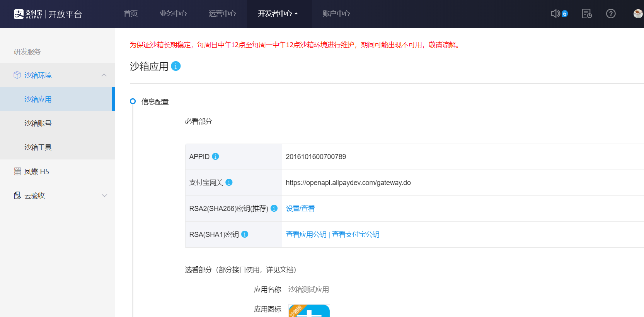
Task: Open 运营中心 in top navigation
Action: pos(222,14)
